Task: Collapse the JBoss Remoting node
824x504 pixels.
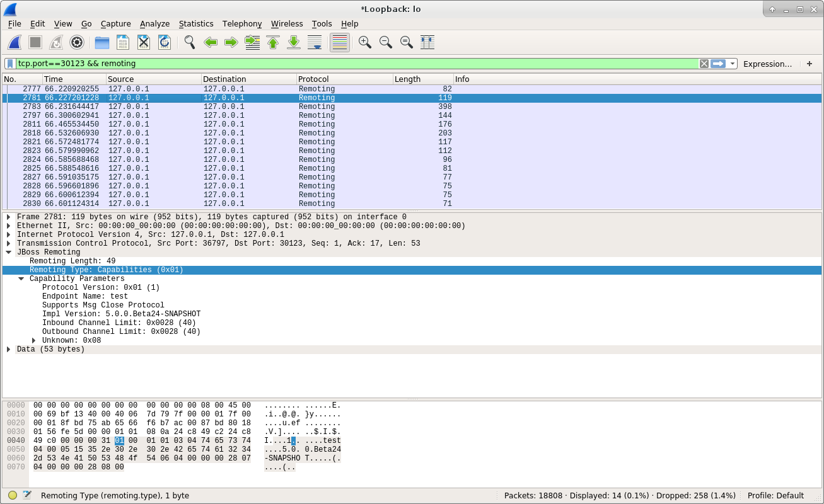Action: coord(9,252)
